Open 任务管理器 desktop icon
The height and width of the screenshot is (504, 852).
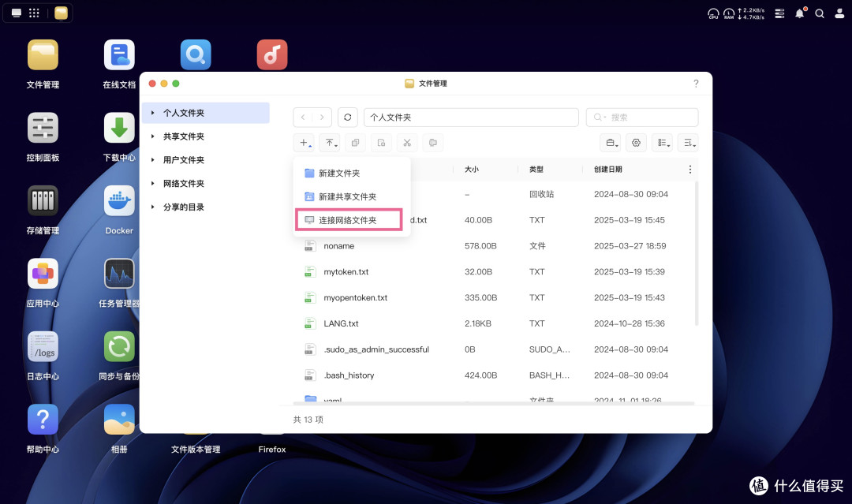click(x=119, y=274)
